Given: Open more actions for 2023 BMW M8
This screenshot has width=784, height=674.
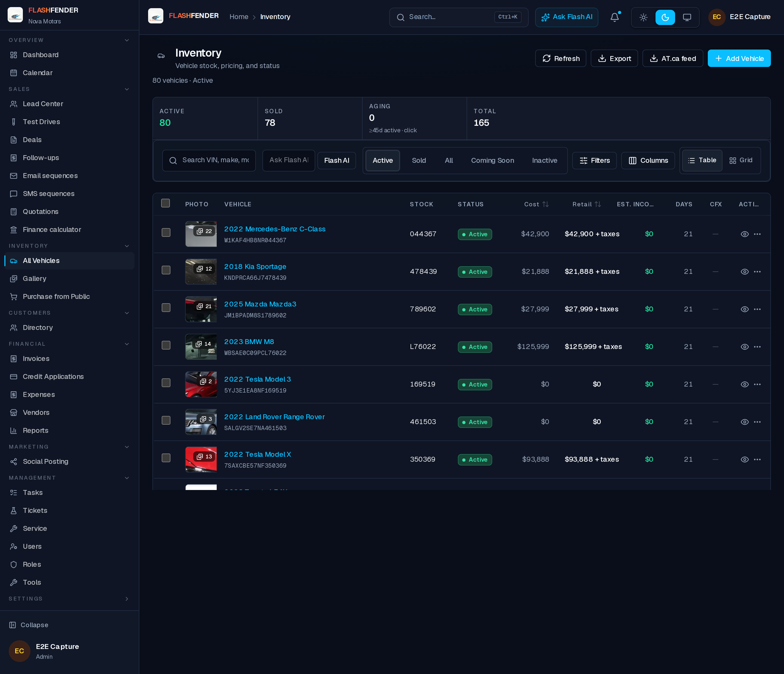Looking at the screenshot, I should tap(757, 347).
